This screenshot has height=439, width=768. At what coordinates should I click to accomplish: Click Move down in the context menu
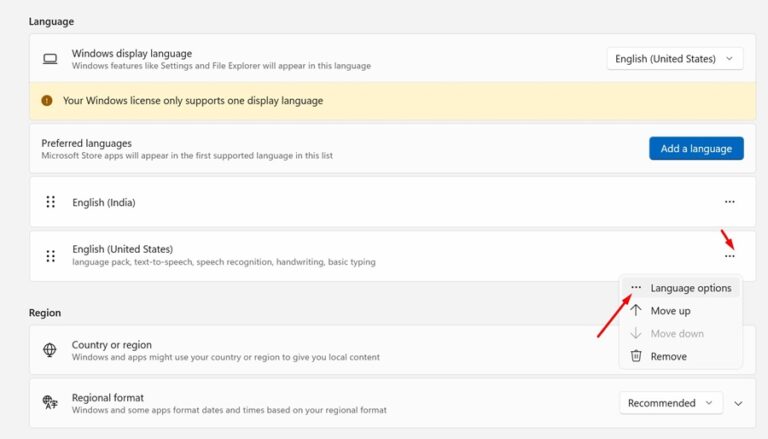[x=676, y=333]
